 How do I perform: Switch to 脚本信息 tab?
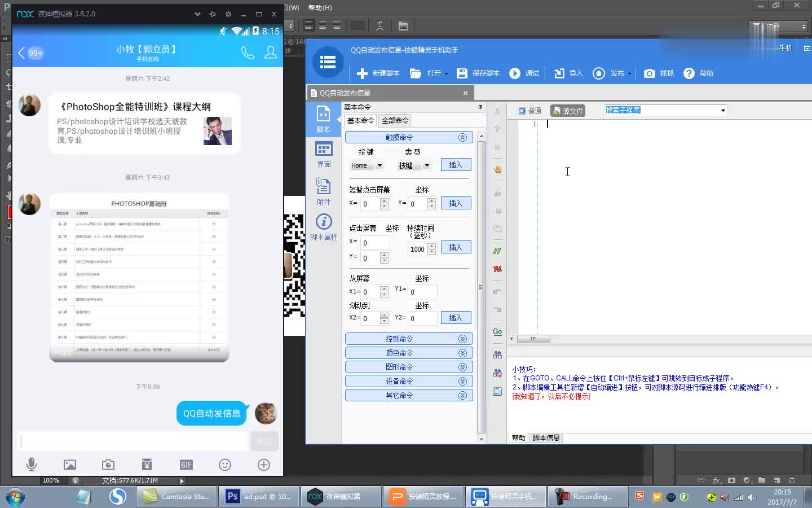click(x=546, y=438)
